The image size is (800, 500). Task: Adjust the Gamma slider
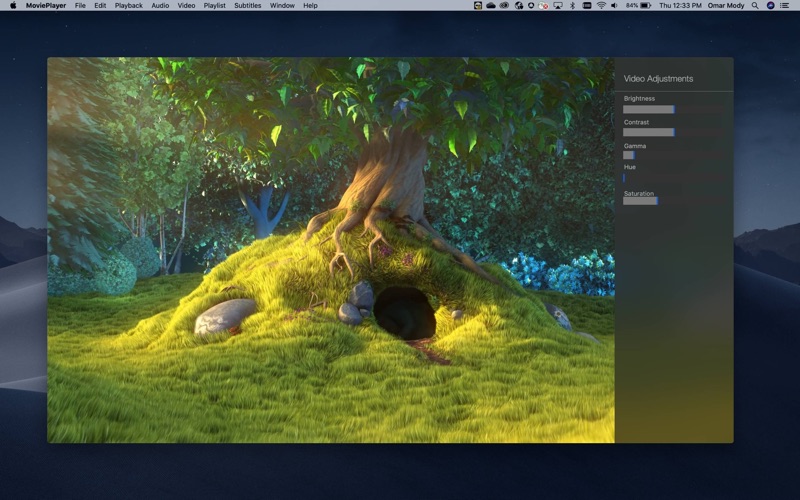pyautogui.click(x=673, y=155)
